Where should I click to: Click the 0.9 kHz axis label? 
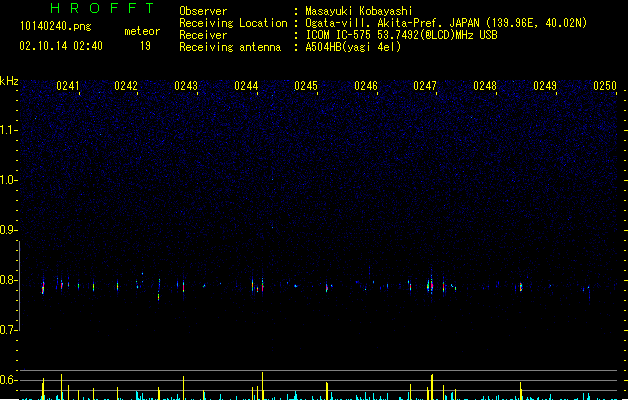point(8,230)
